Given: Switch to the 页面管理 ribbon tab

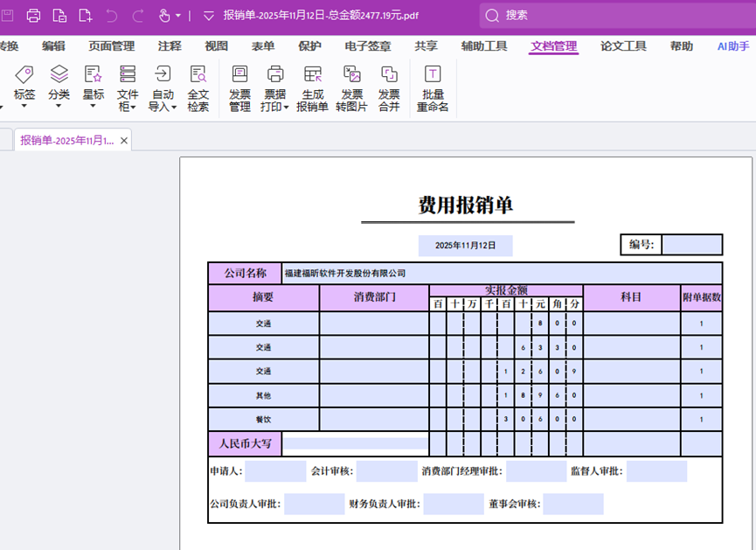Looking at the screenshot, I should (x=111, y=46).
